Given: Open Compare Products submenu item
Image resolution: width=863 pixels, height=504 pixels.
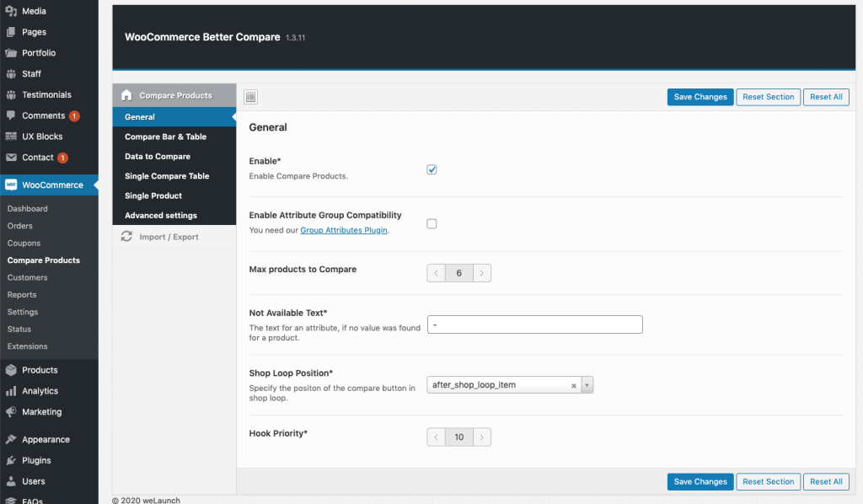Looking at the screenshot, I should point(44,260).
